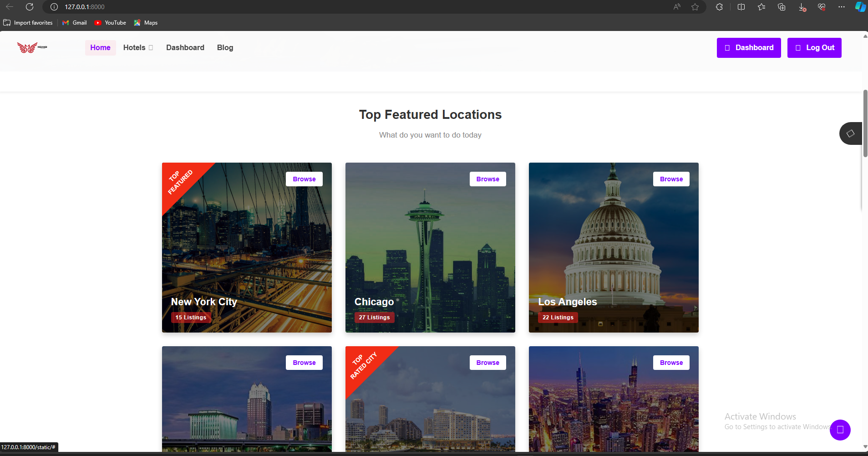Open the YouTube bookmark

tap(110, 23)
